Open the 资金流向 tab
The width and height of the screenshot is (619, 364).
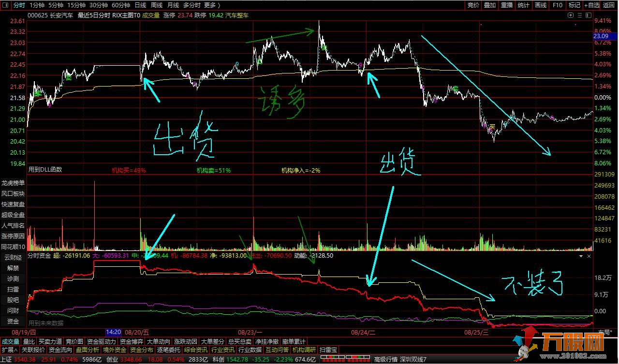(60, 350)
